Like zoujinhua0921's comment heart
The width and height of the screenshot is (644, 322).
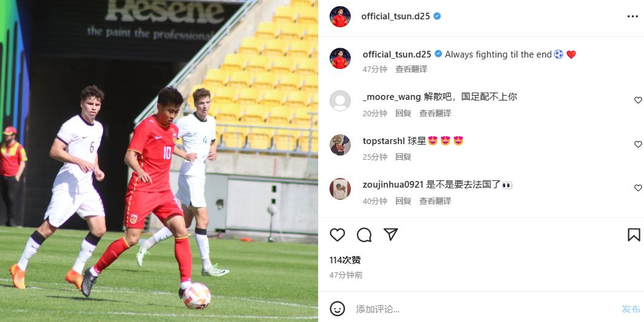[638, 188]
